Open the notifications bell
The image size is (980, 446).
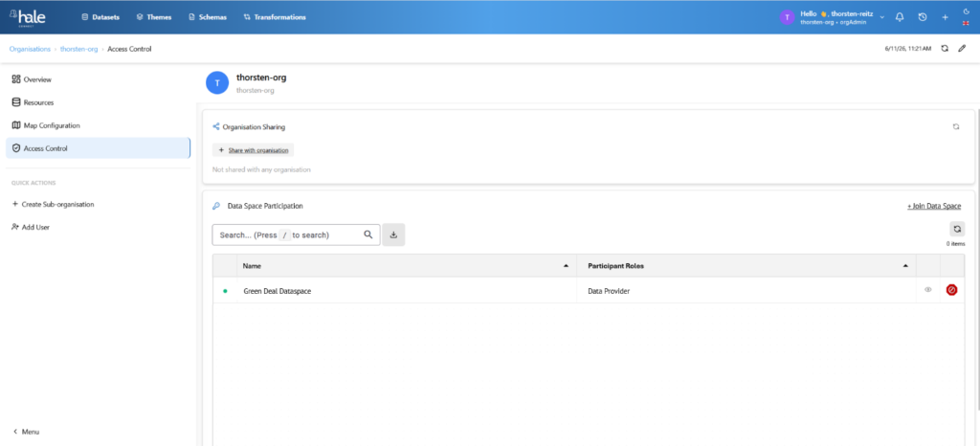(x=900, y=17)
